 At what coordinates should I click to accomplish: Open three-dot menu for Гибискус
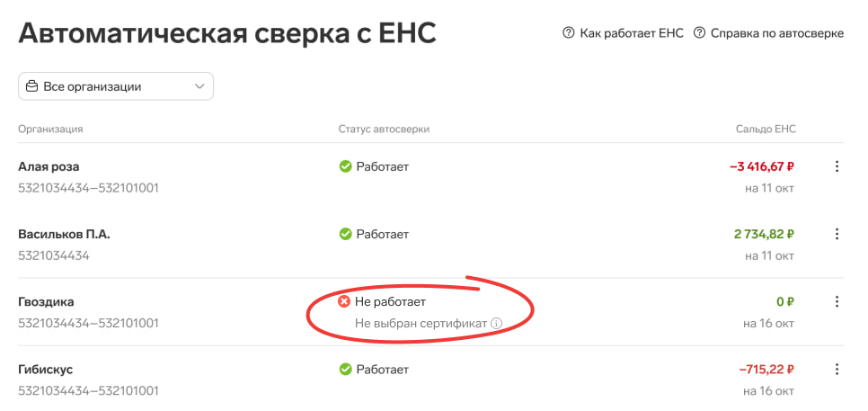(x=837, y=369)
